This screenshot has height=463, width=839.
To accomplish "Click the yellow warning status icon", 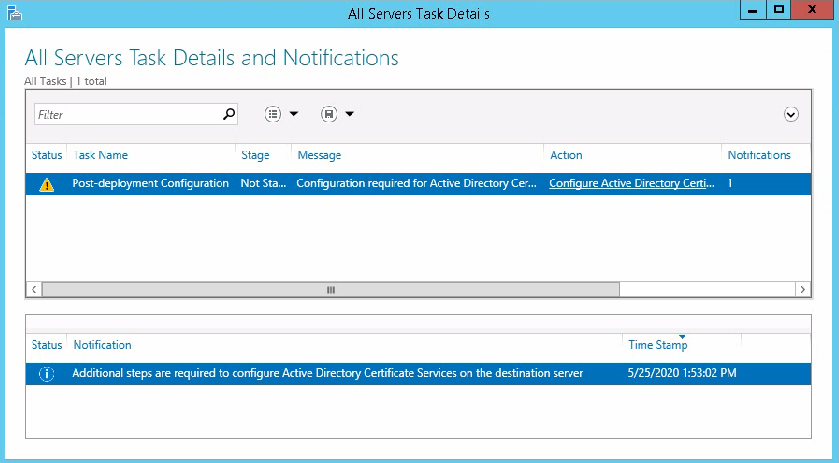I will point(47,185).
